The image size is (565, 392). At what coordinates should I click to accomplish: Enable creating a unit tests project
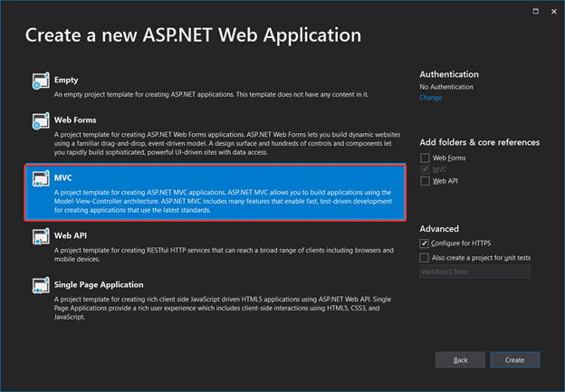[x=426, y=257]
